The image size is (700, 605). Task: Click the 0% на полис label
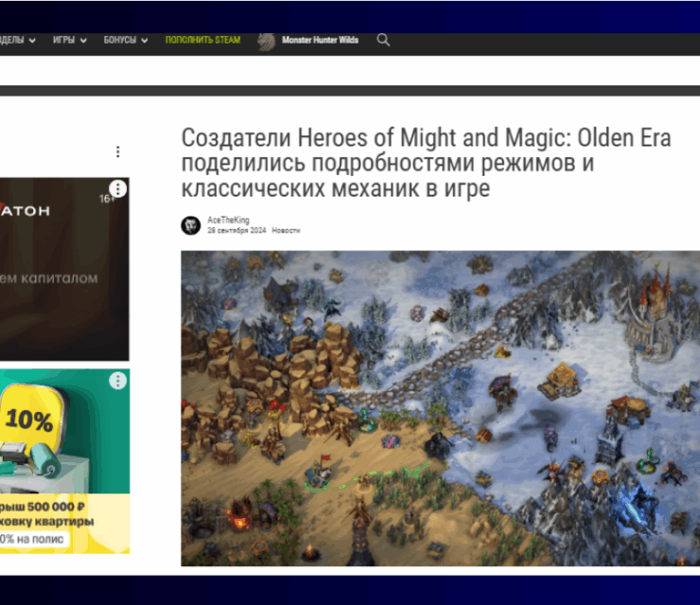pos(31,539)
